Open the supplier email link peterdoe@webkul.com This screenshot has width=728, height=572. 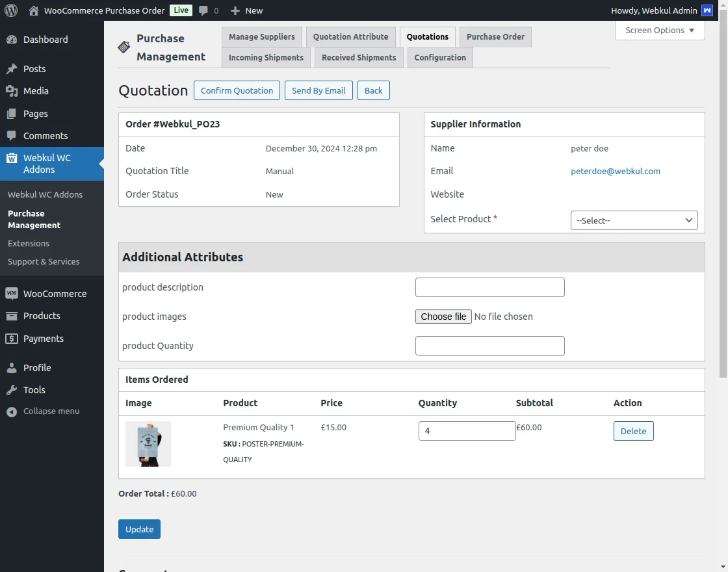(616, 171)
